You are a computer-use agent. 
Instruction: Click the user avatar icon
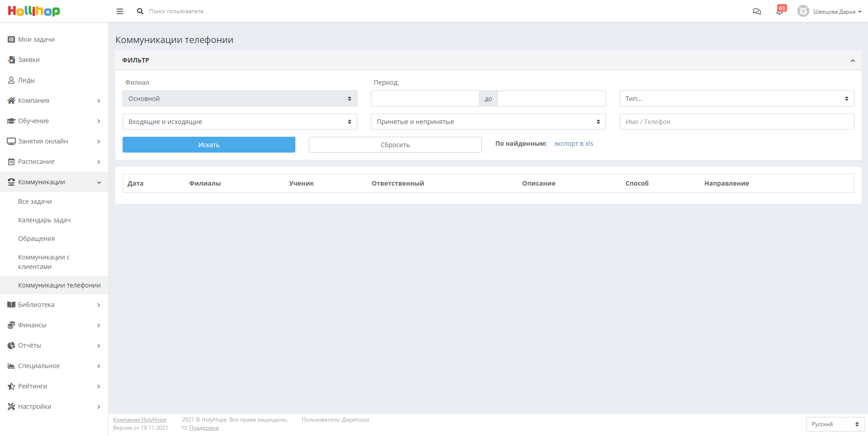pos(803,11)
